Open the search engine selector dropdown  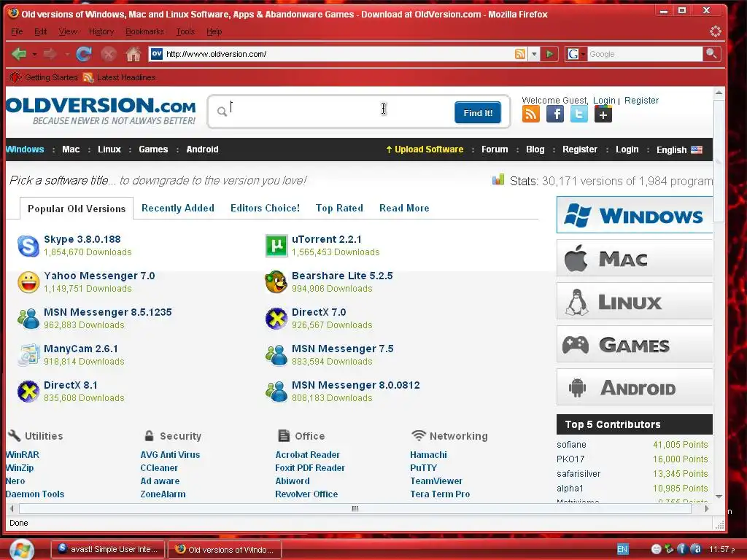[576, 54]
